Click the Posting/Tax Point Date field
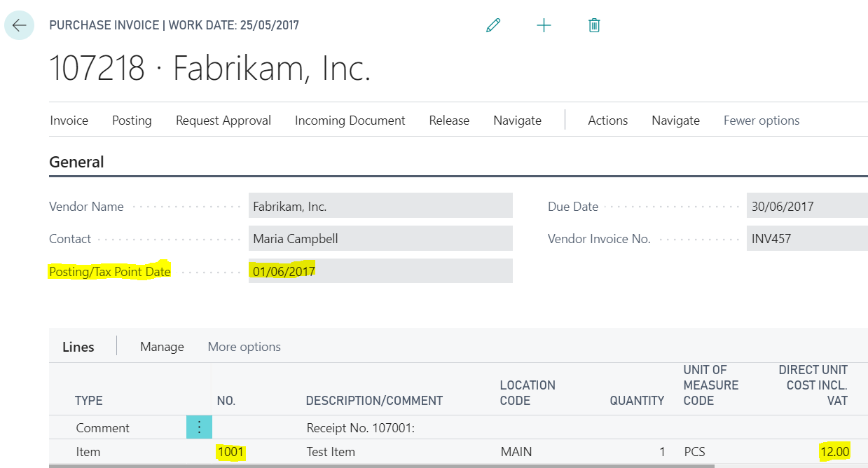The width and height of the screenshot is (868, 468). click(x=380, y=271)
